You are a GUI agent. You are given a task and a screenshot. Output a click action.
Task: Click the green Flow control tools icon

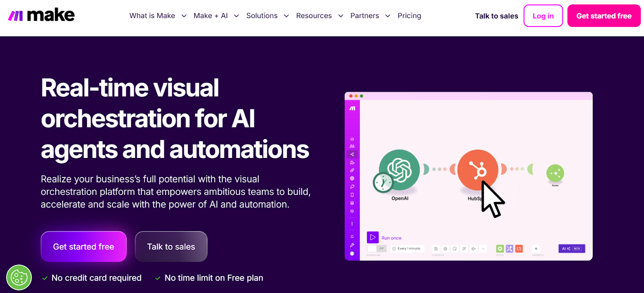[500, 249]
